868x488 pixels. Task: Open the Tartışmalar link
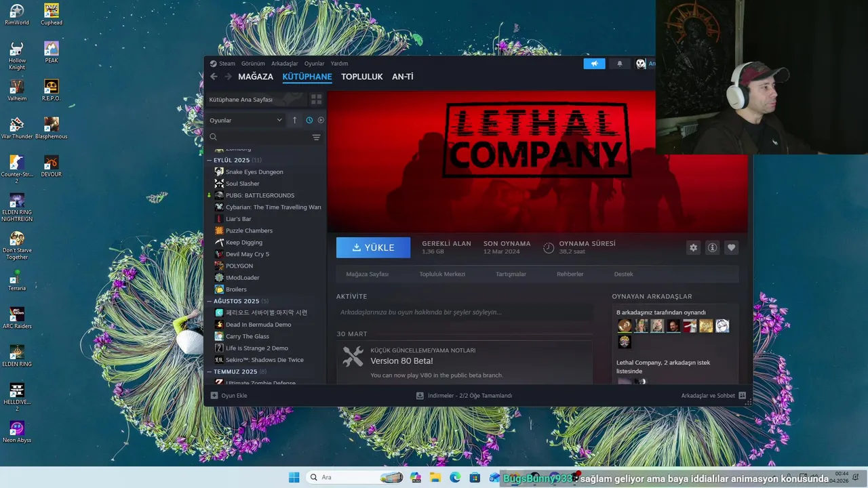point(511,274)
